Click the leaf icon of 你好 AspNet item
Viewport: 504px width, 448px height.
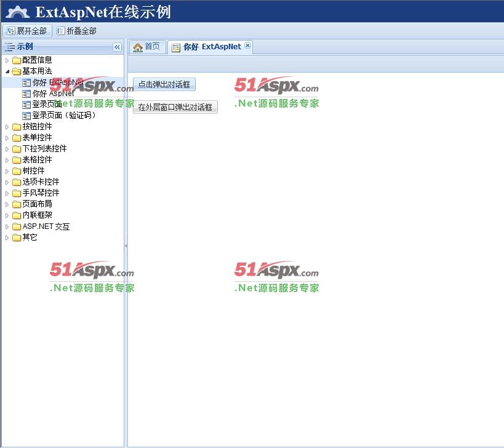pos(26,94)
